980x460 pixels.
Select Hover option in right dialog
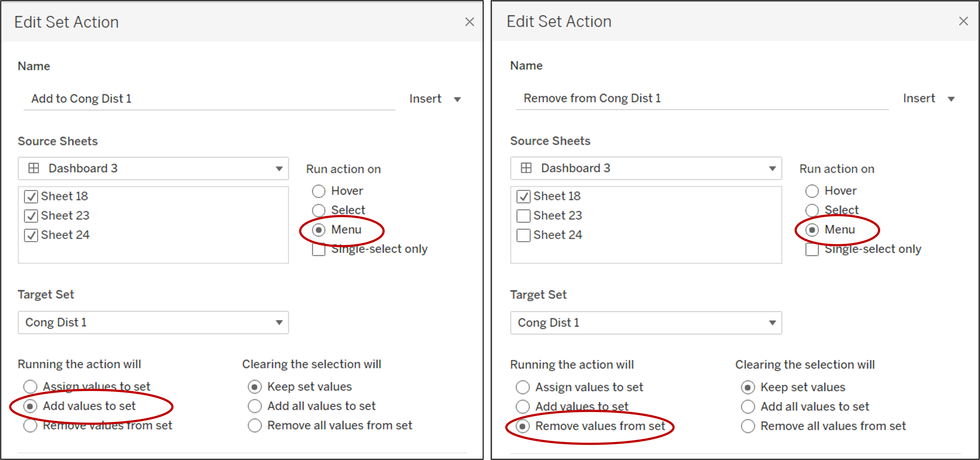(811, 191)
